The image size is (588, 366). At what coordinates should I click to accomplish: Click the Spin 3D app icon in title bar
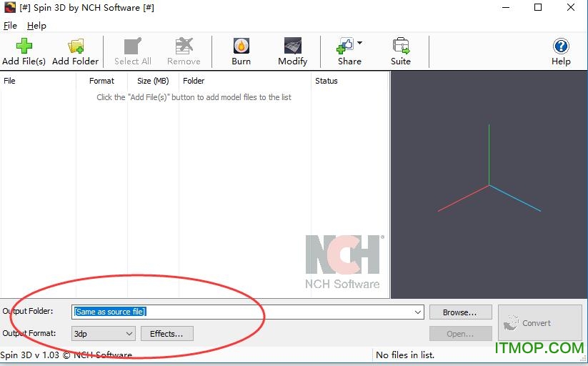9,8
